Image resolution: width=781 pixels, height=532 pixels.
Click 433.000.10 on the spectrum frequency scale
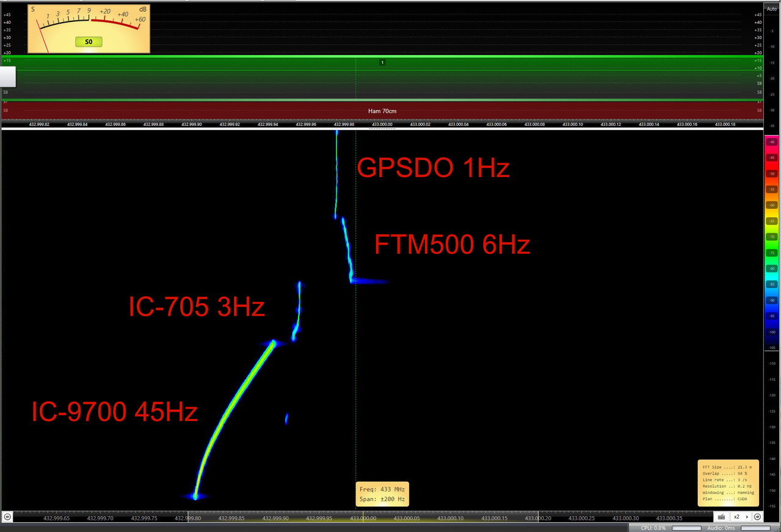pos(573,124)
